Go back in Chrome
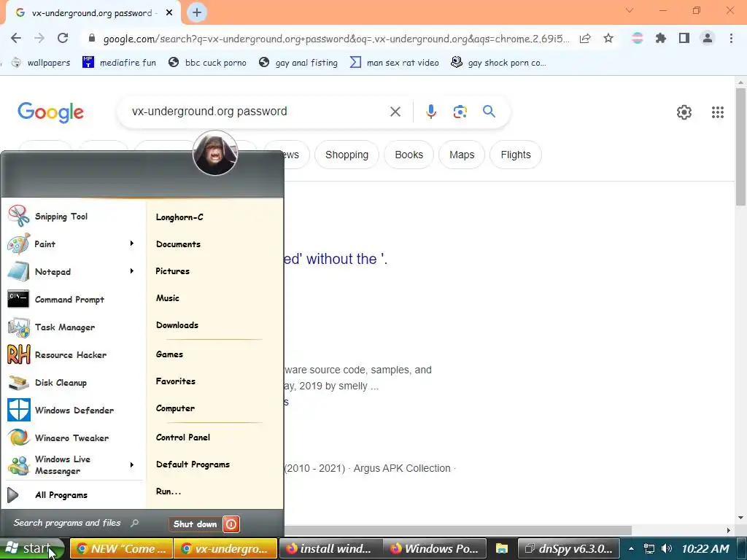The image size is (747, 560). click(x=16, y=38)
